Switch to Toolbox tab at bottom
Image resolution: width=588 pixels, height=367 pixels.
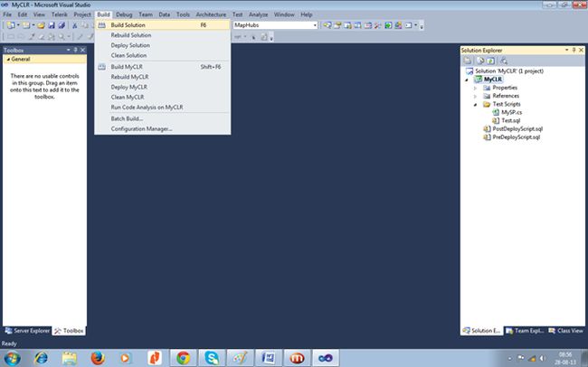click(x=69, y=331)
